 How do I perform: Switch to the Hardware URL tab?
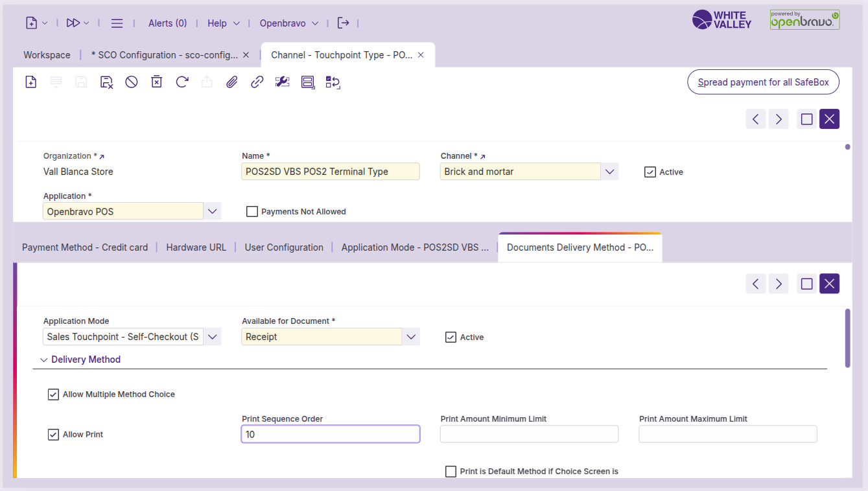click(x=196, y=247)
